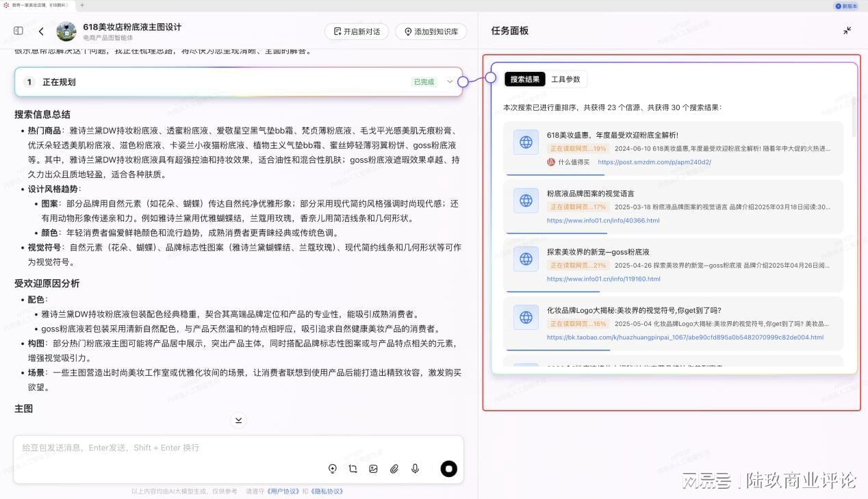
Task: Open the post.smzdm.com URL link
Action: [654, 162]
